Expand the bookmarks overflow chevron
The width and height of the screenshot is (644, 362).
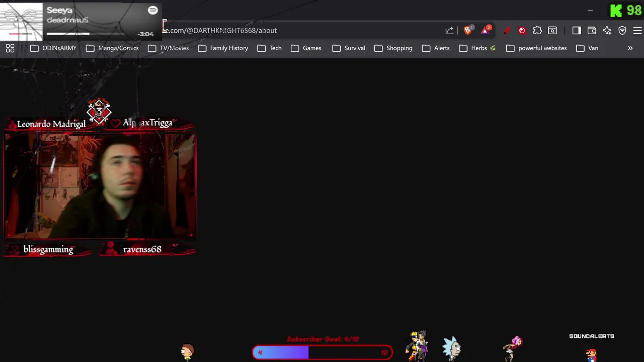point(630,48)
